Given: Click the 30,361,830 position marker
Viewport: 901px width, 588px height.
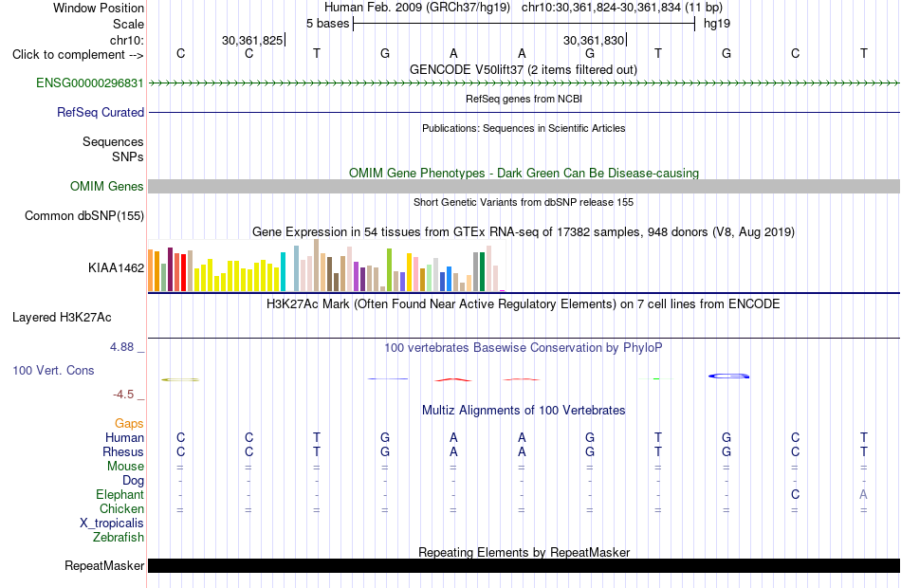Looking at the screenshot, I should [594, 40].
